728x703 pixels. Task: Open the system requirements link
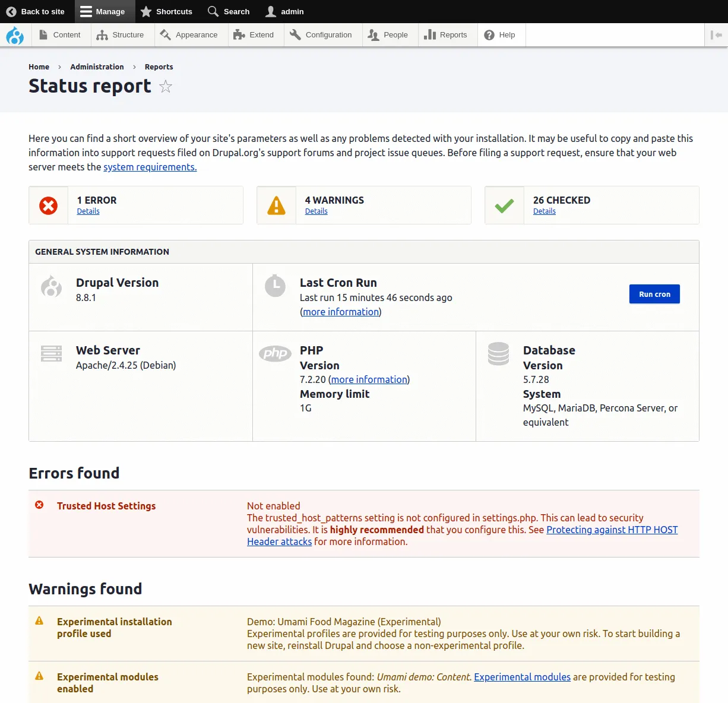150,167
